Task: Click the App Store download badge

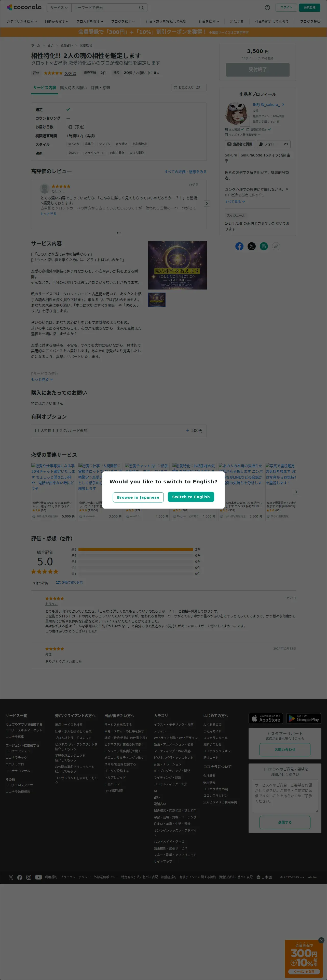Action: coord(266,718)
